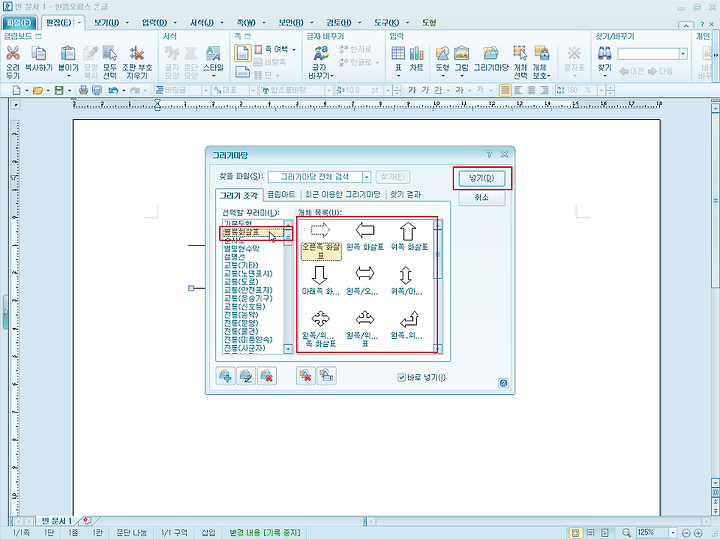This screenshot has width=720, height=539.
Task: Select 교통(도로) in bundle list
Action: [x=241, y=281]
